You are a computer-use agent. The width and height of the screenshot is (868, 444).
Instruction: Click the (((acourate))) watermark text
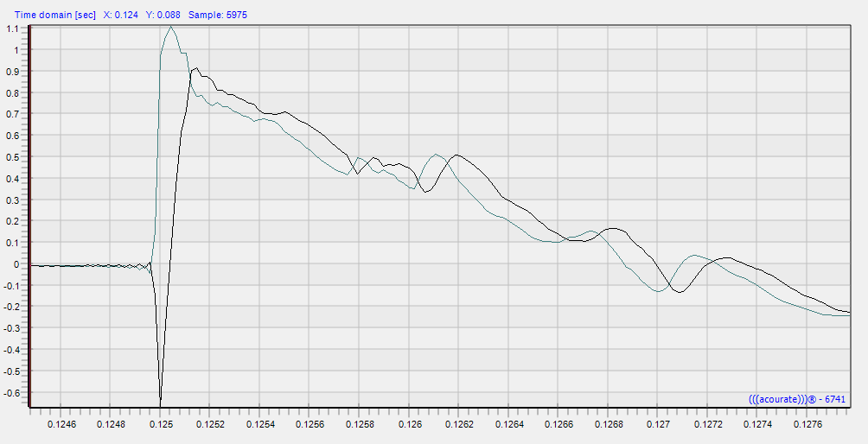pyautogui.click(x=784, y=399)
